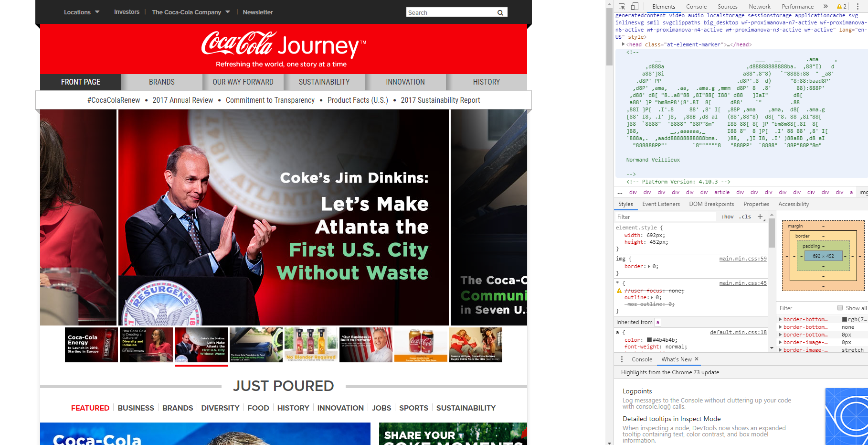Viewport: 868px width, 445px height.
Task: Select the Coca-Cola Energy carousel thumbnail
Action: pyautogui.click(x=91, y=345)
